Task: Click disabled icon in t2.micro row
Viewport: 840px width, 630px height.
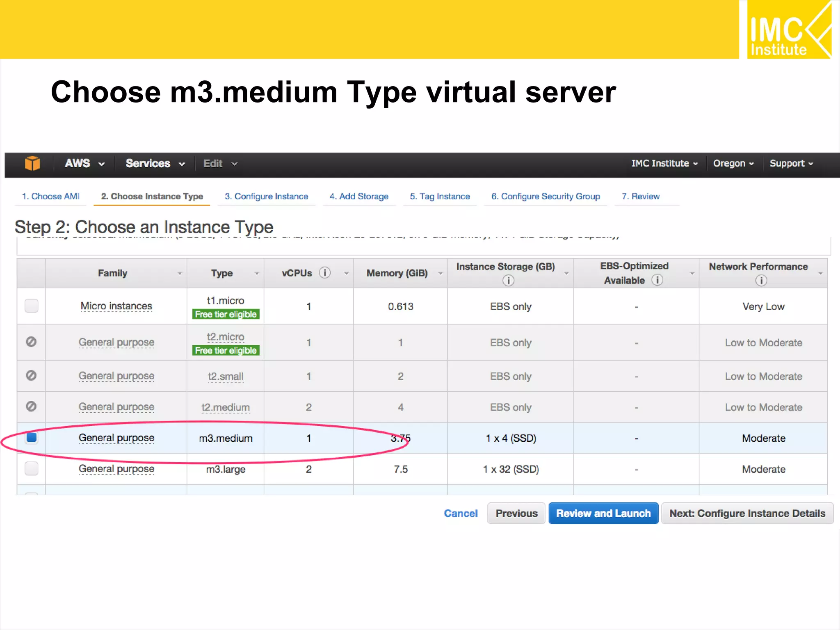Action: (31, 342)
